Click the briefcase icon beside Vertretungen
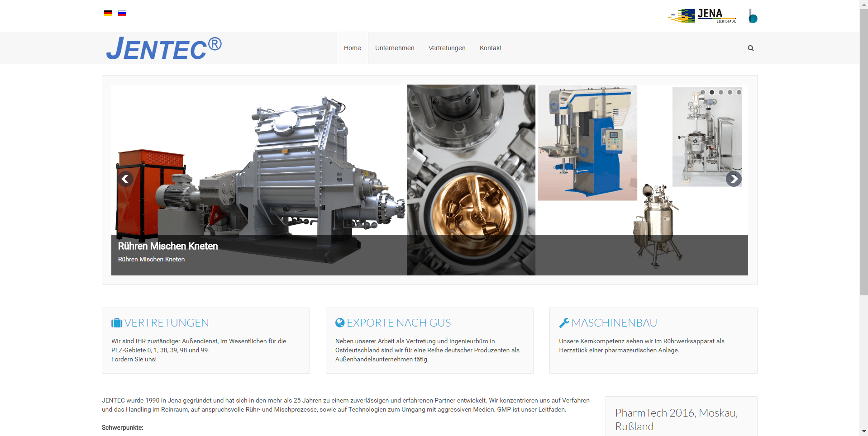 117,323
